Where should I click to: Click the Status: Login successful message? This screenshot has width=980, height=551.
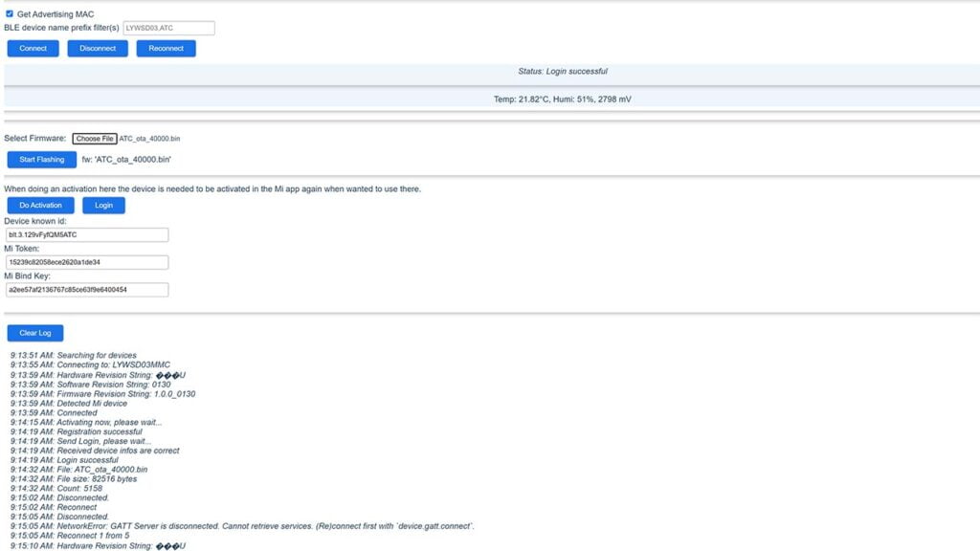click(x=563, y=72)
